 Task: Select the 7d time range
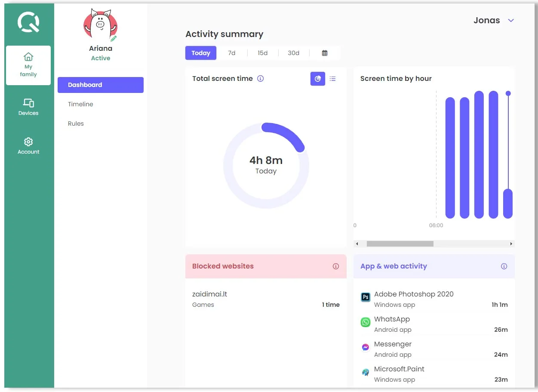click(x=232, y=53)
